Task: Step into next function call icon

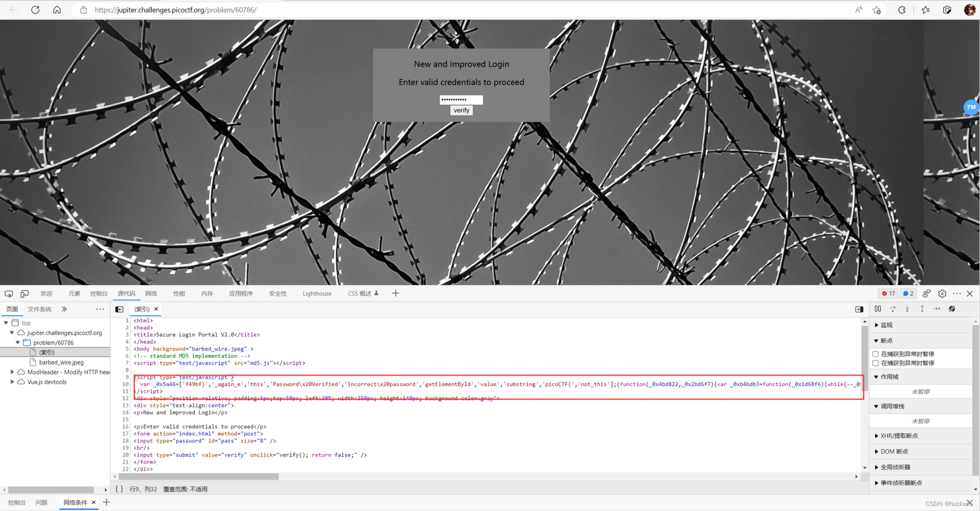Action: [x=908, y=309]
